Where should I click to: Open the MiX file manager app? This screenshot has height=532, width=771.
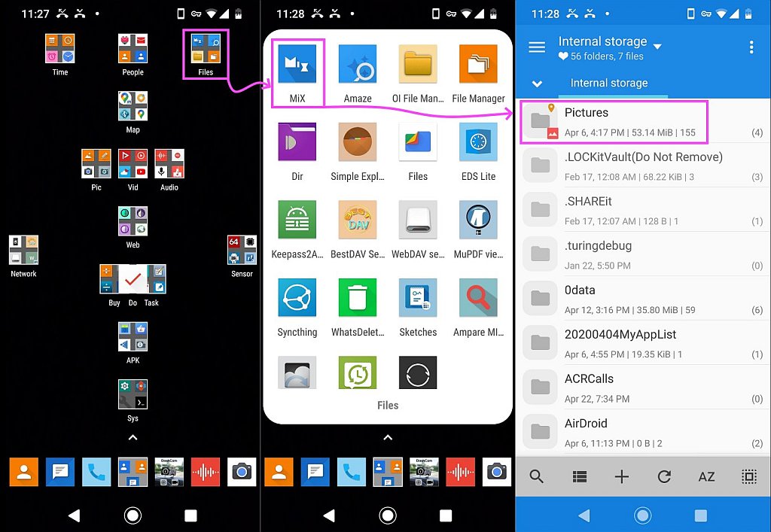click(x=297, y=65)
